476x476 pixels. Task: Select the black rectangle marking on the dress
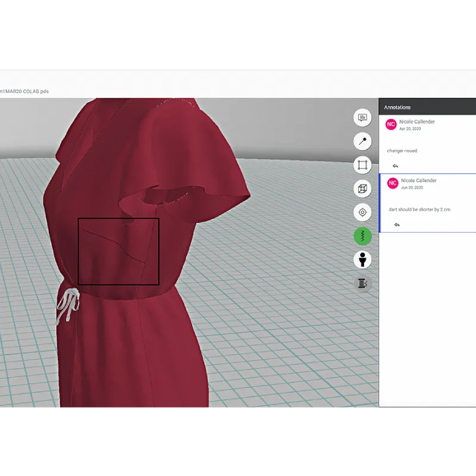[x=118, y=251]
